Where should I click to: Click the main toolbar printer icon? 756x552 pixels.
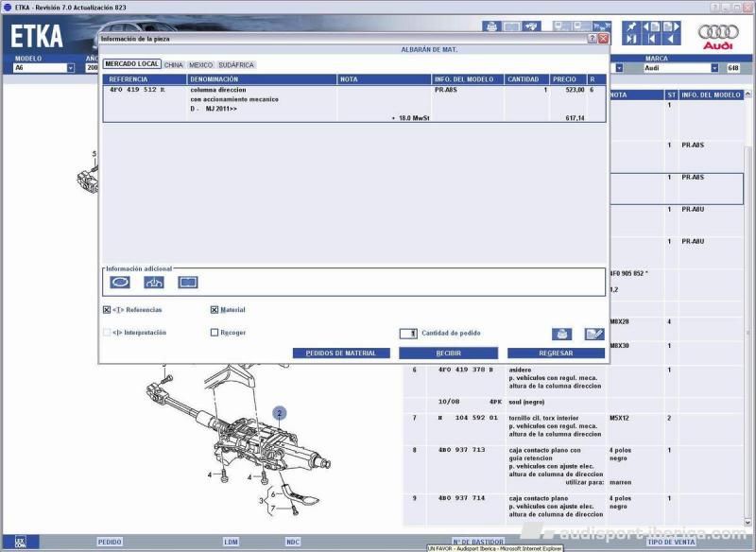click(491, 27)
